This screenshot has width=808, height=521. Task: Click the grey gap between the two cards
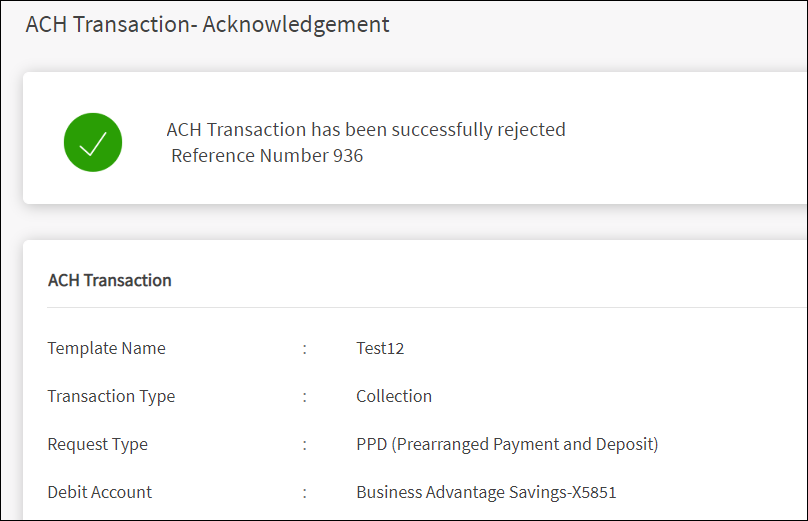pyautogui.click(x=400, y=222)
